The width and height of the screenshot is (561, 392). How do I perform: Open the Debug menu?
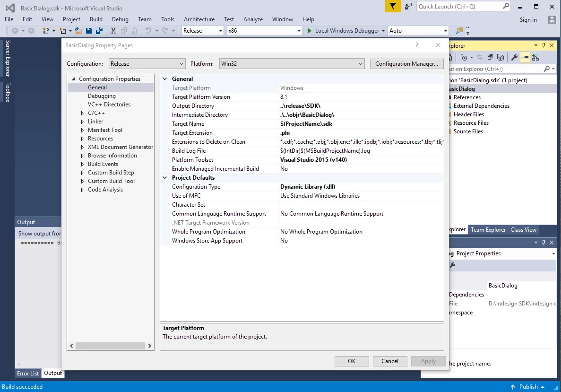tap(120, 19)
